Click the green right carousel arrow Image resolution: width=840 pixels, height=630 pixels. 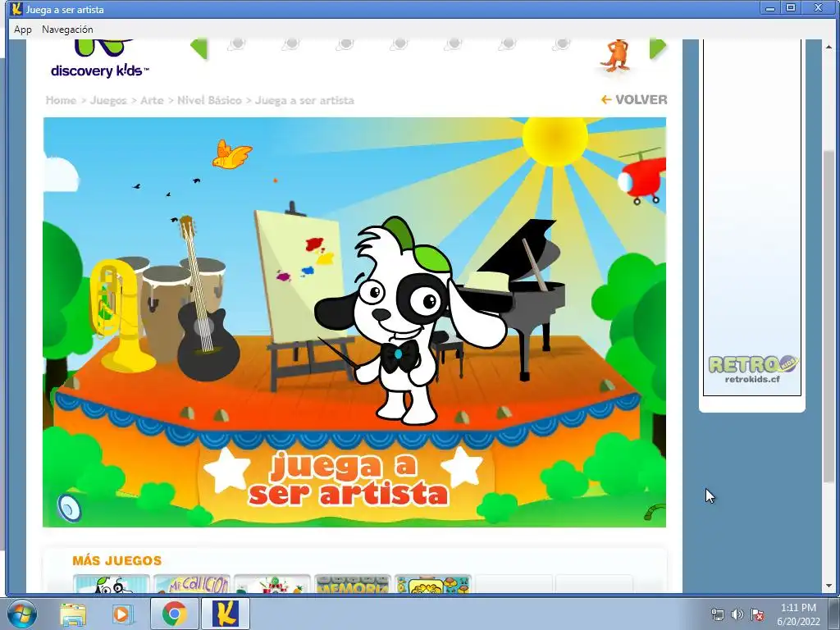658,48
